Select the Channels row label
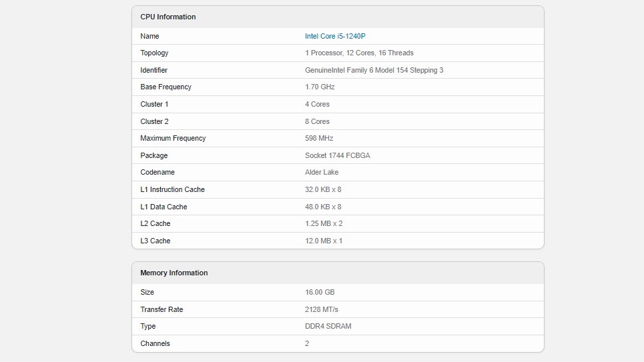The height and width of the screenshot is (362, 644). click(155, 343)
